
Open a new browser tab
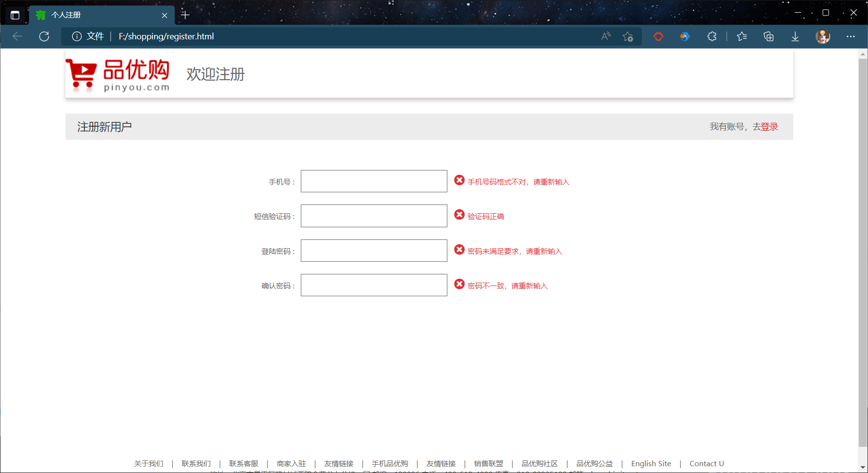coord(185,15)
